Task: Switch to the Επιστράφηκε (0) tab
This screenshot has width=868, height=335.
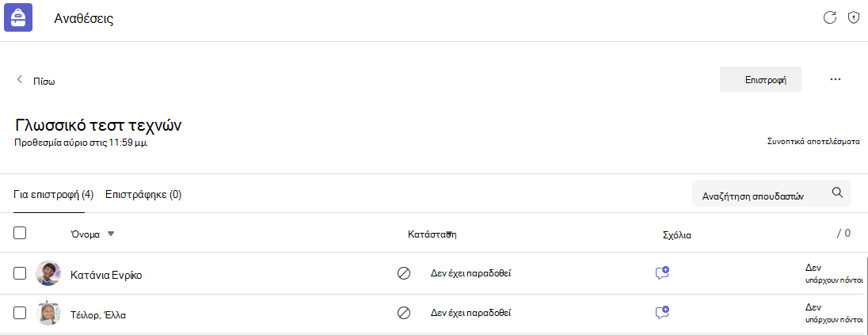Action: [143, 195]
